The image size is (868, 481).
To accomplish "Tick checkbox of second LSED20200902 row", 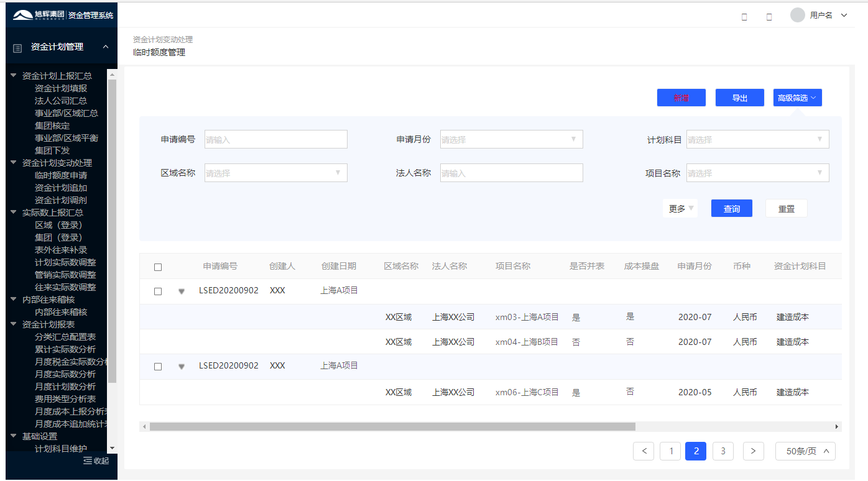I will pyautogui.click(x=158, y=367).
